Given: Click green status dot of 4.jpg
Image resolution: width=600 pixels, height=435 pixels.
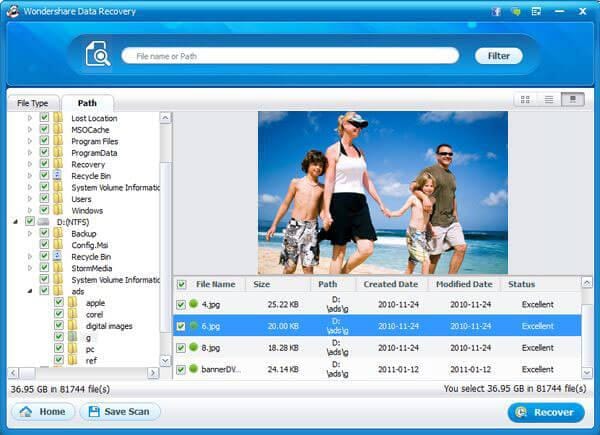Looking at the screenshot, I should 194,304.
